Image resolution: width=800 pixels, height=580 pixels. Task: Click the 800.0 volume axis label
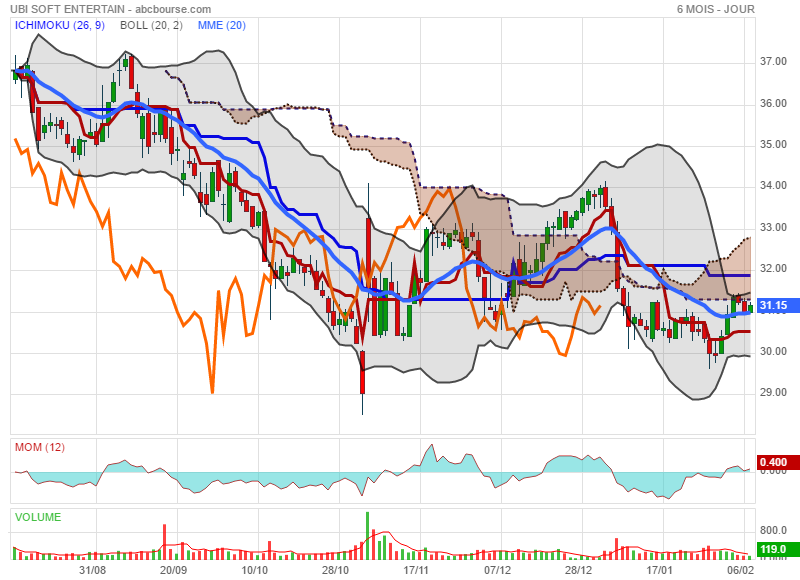click(773, 531)
